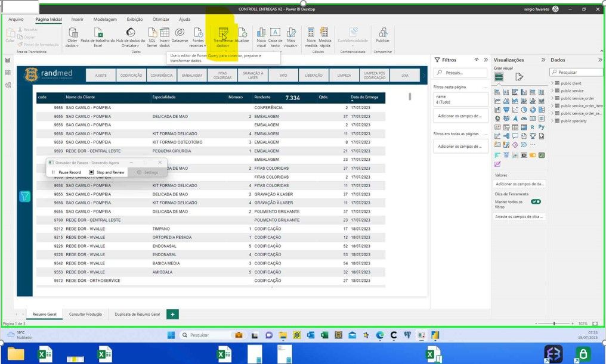Click the CODIFICAÇÃO report button
The width and height of the screenshot is (606, 364).
click(x=131, y=75)
